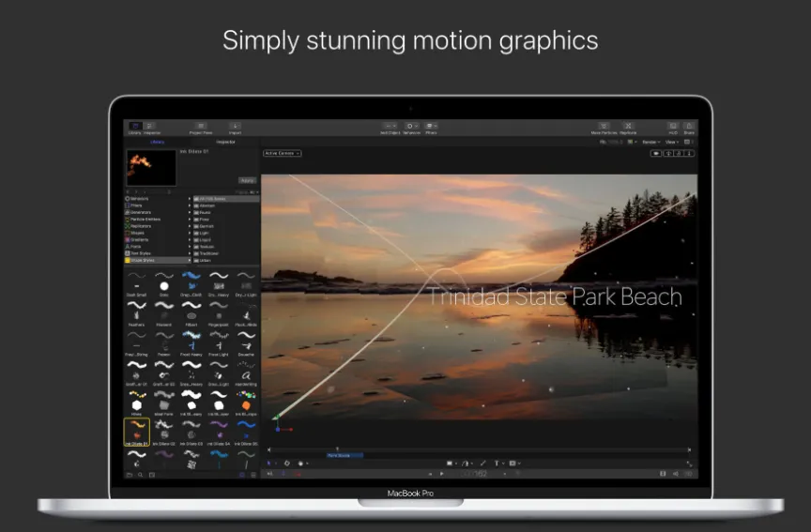Select the Hives shape style
The image size is (811, 532).
tap(136, 403)
